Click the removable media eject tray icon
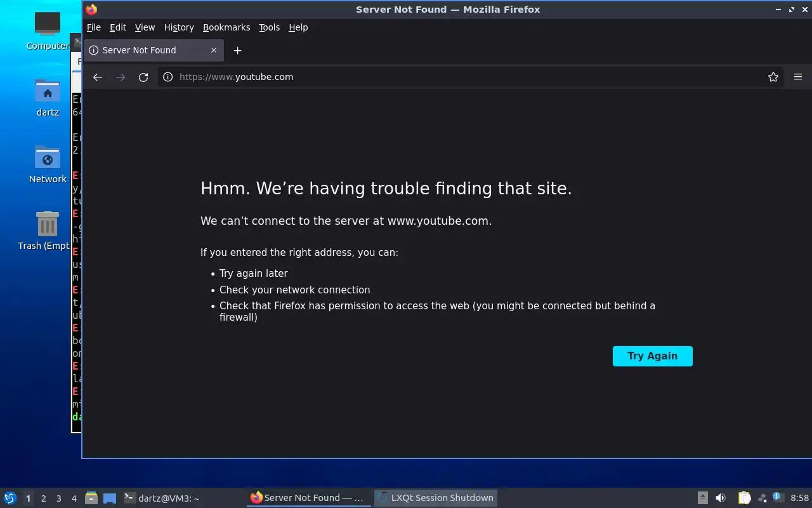 [703, 498]
